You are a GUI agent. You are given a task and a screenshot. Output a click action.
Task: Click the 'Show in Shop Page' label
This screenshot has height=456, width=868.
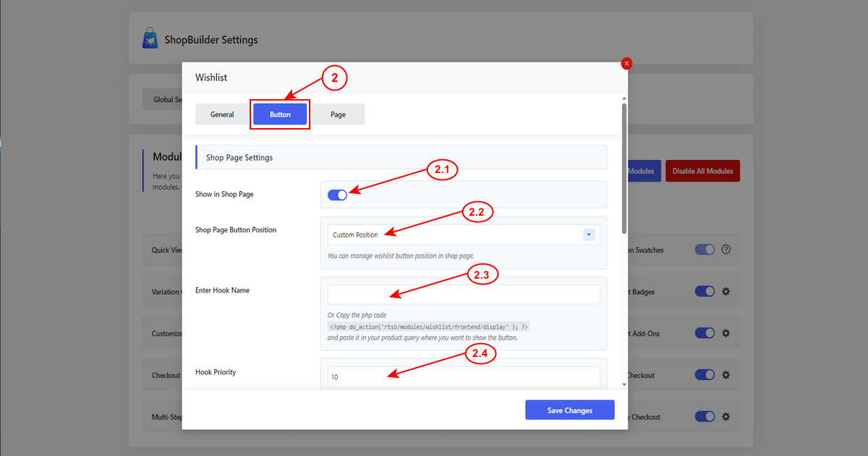click(x=224, y=195)
